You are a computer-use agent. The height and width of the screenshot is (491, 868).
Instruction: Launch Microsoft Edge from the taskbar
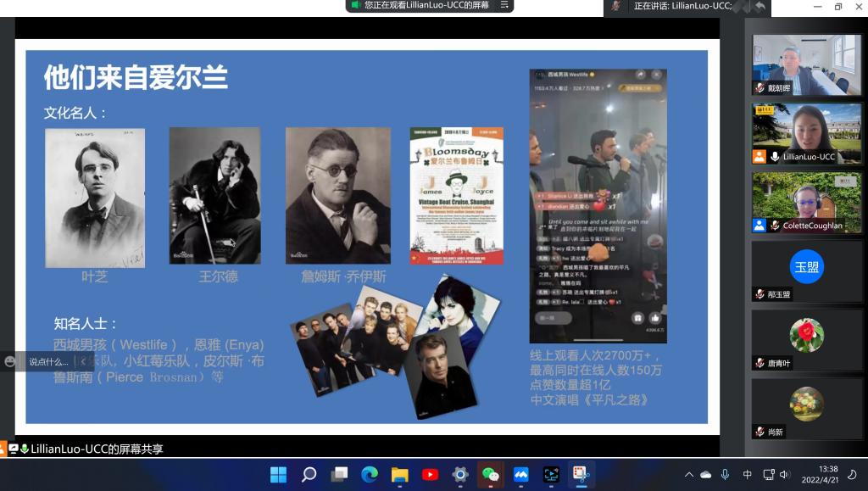click(370, 474)
